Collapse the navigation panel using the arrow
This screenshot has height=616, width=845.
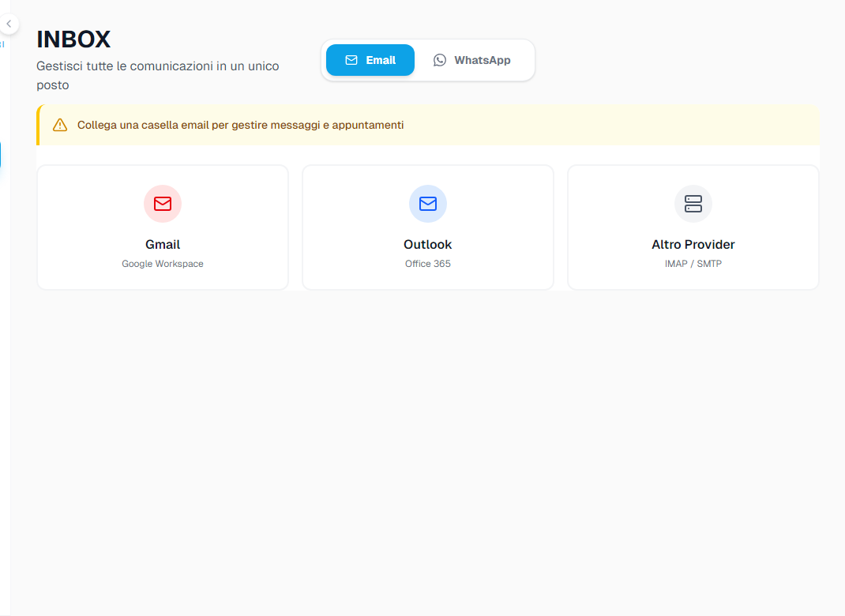pyautogui.click(x=8, y=24)
